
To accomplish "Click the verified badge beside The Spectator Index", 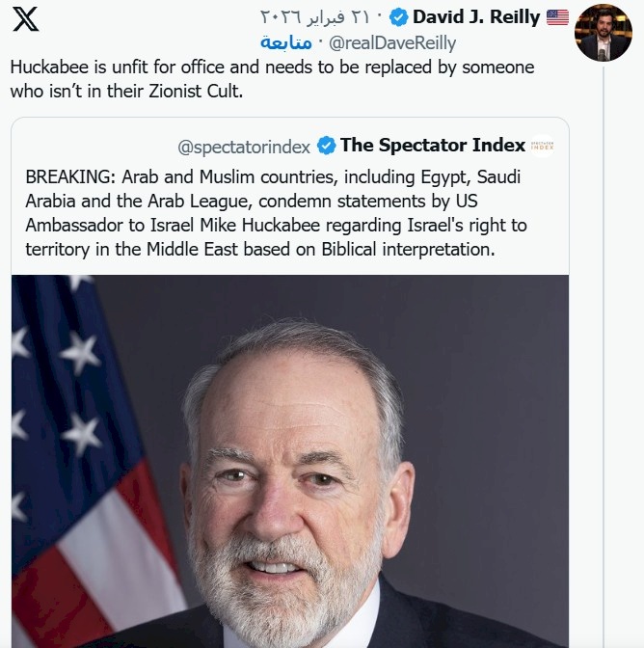I will [x=327, y=146].
